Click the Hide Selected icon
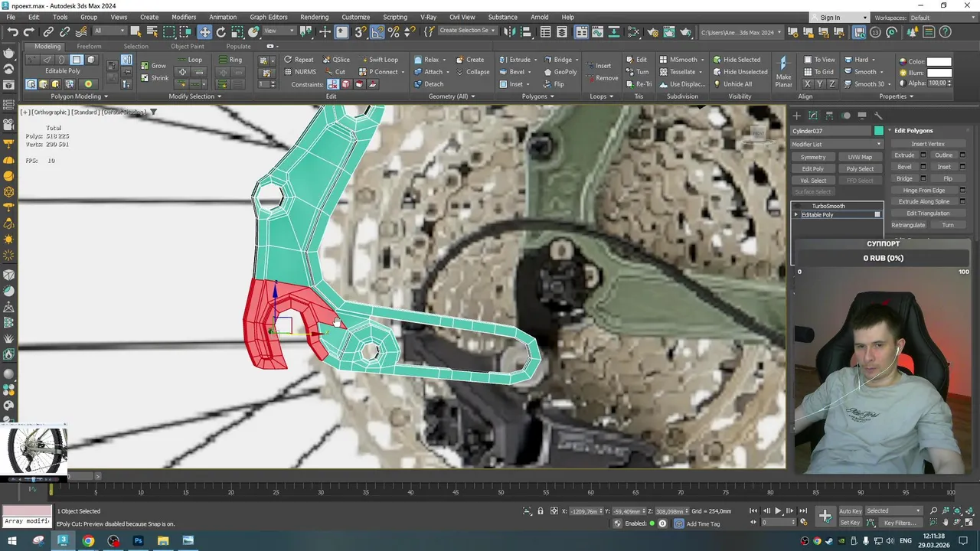 click(x=737, y=60)
